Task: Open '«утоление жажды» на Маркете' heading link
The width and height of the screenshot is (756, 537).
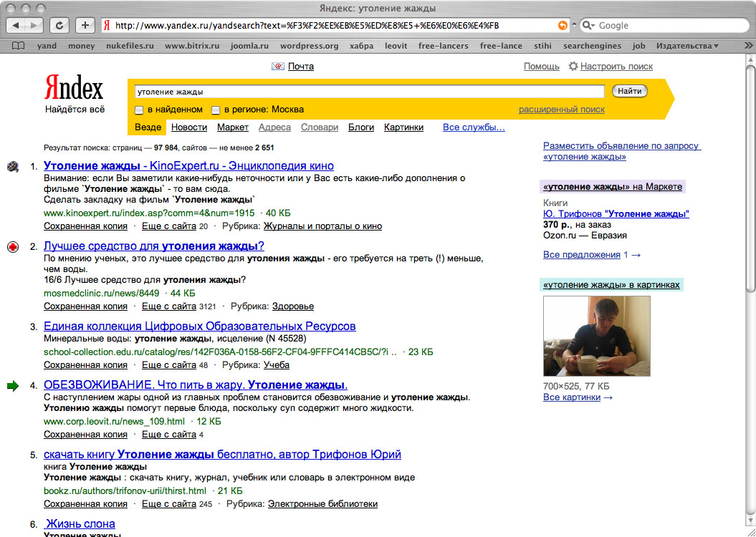Action: [612, 187]
